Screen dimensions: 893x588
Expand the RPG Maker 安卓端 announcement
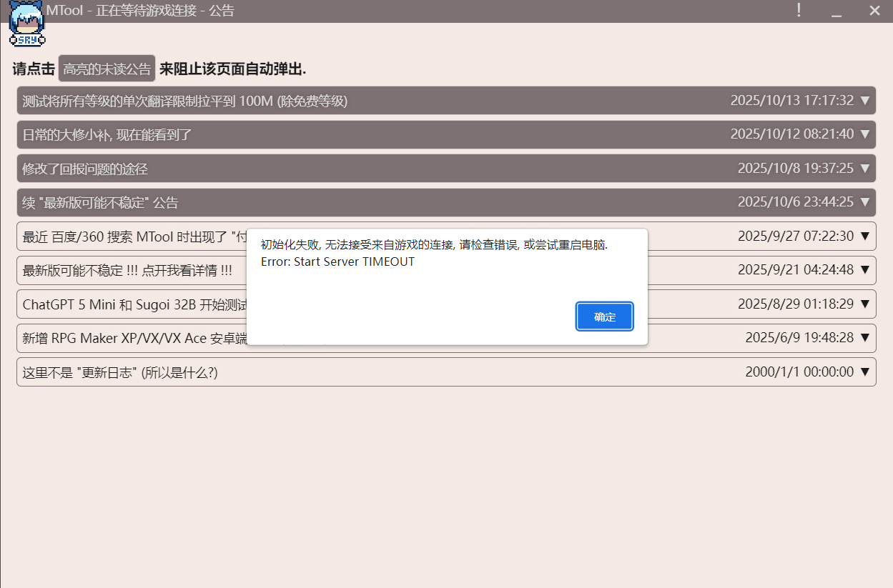864,338
